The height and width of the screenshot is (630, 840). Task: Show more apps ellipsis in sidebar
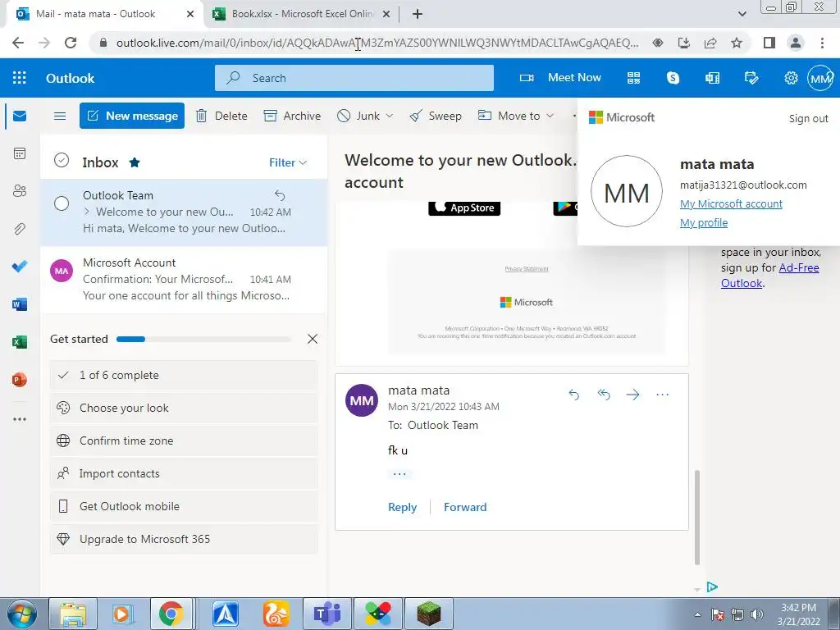[x=20, y=419]
